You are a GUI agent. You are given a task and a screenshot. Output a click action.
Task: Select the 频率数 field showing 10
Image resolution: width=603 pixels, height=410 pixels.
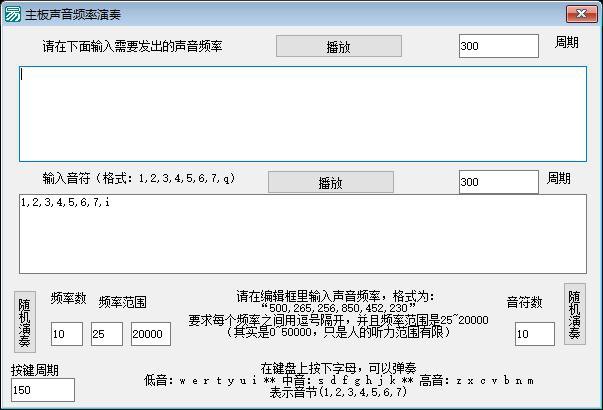click(67, 334)
